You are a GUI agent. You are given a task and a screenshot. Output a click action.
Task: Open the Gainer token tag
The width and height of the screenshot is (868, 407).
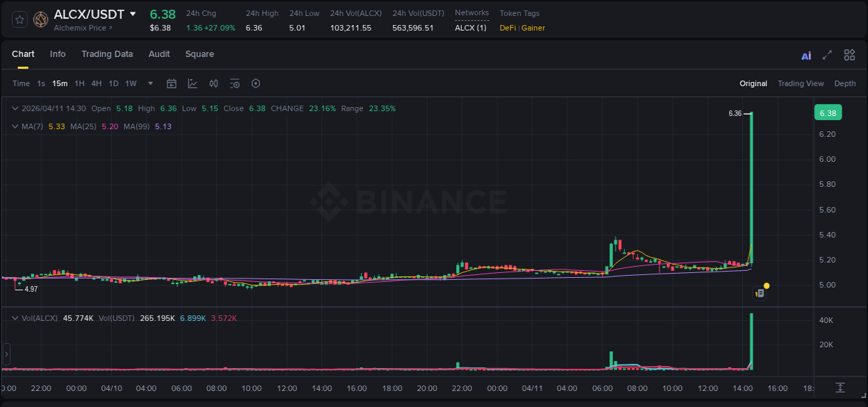533,28
